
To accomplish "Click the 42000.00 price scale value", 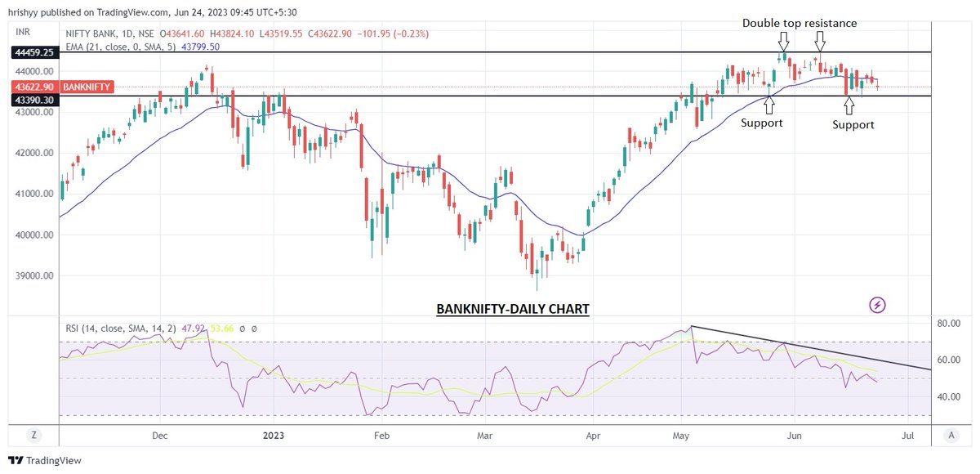I will [33, 153].
